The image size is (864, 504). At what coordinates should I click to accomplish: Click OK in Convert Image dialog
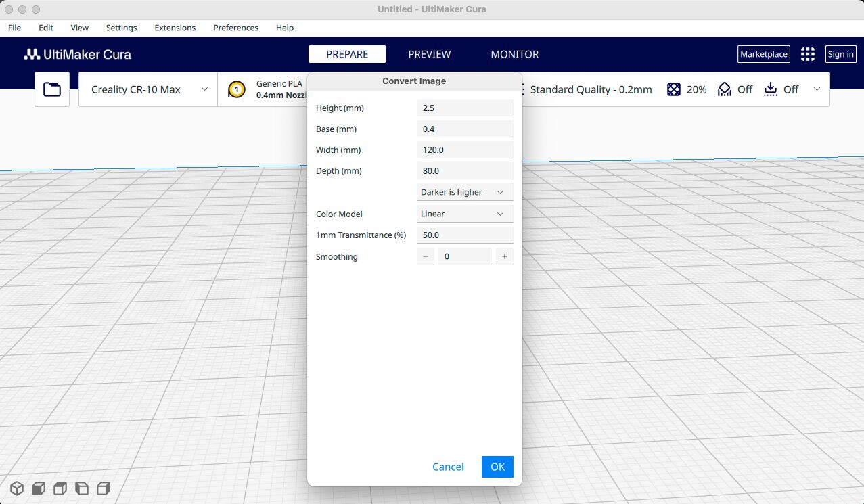click(497, 467)
